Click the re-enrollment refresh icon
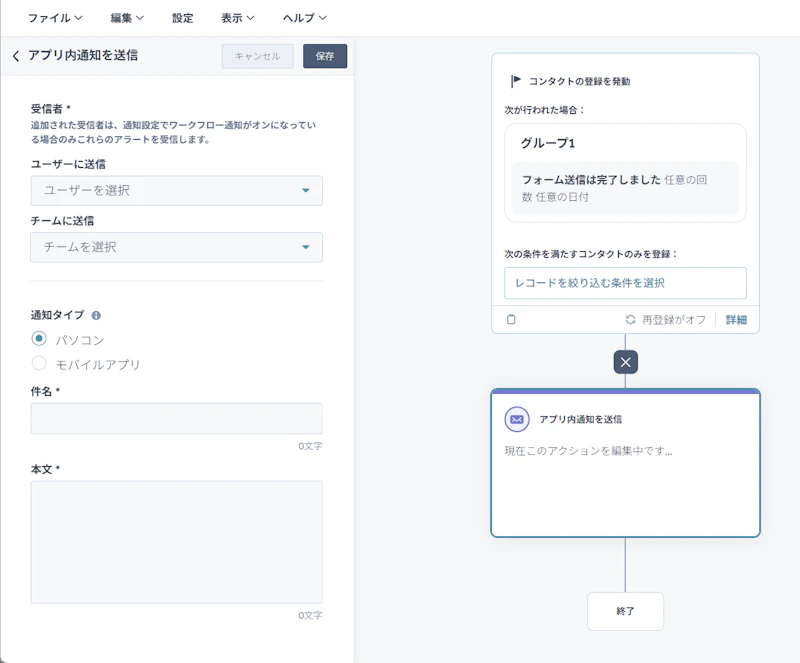 [631, 320]
